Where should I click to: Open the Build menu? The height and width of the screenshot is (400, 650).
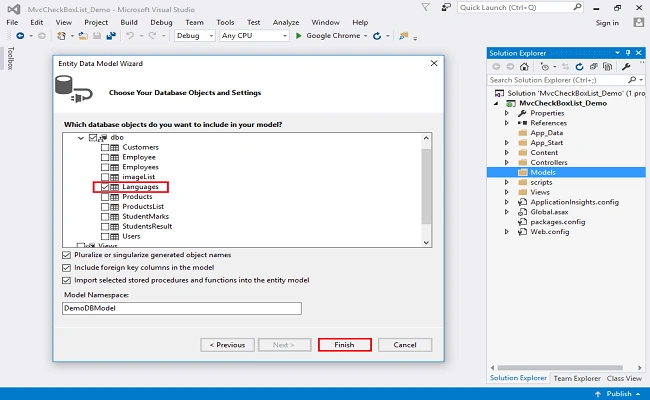tap(129, 22)
